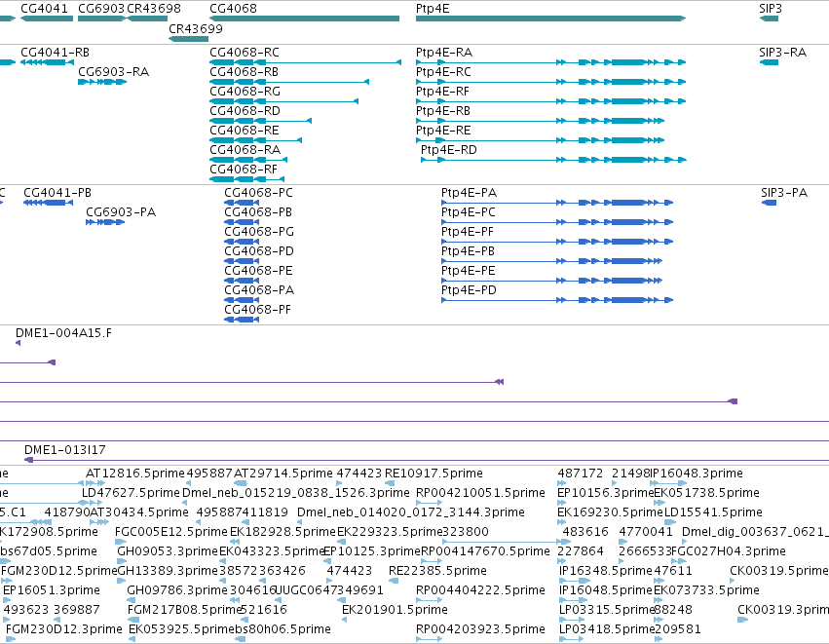Open the CR43698 gene label
This screenshot has height=644, width=829.
[154, 9]
